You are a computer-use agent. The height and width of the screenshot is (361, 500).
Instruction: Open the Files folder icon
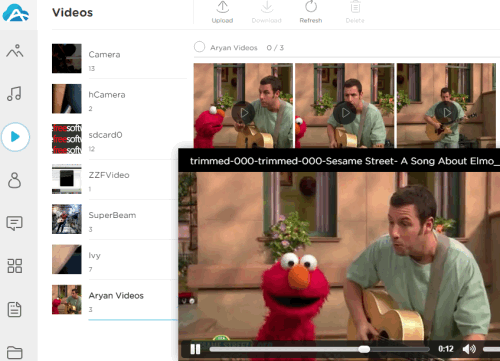[15, 352]
